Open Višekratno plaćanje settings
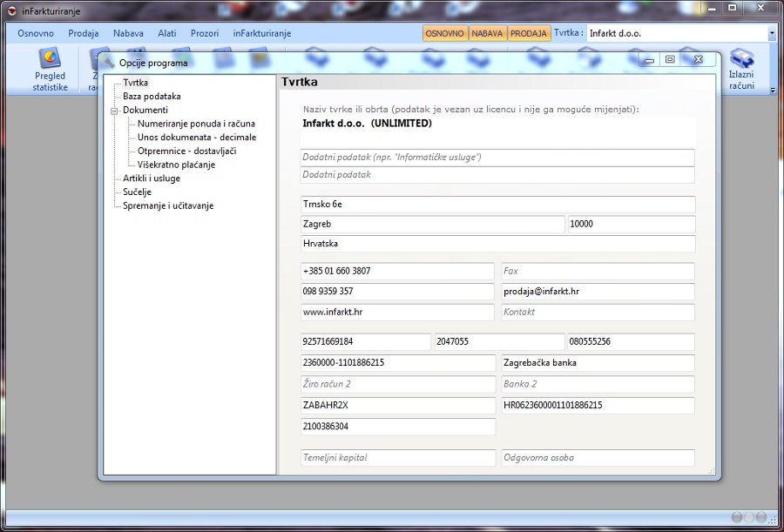Image resolution: width=784 pixels, height=532 pixels. pos(177,164)
